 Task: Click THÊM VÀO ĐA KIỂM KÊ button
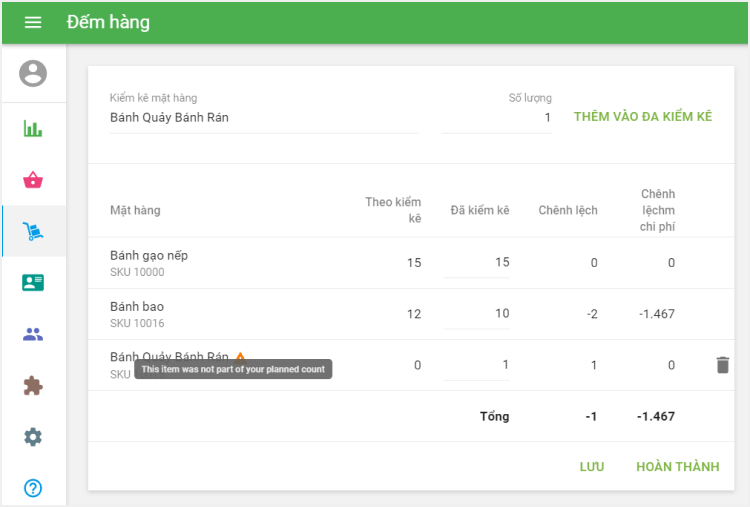pyautogui.click(x=643, y=117)
